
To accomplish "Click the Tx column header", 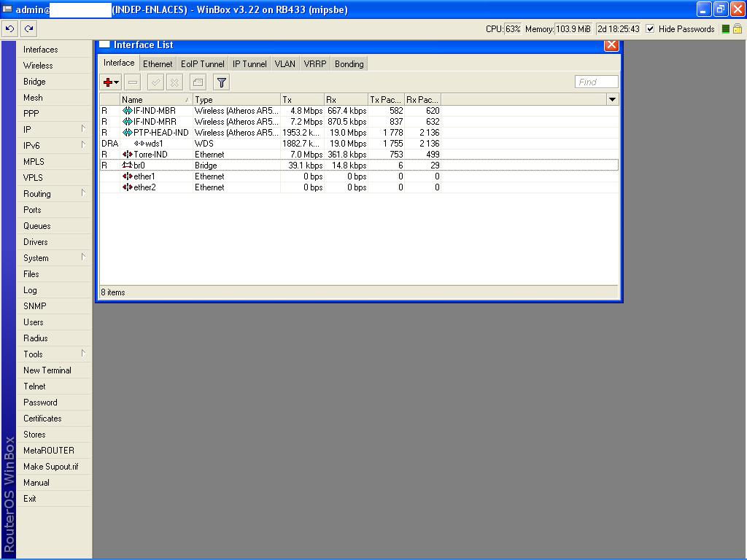I will (x=303, y=99).
